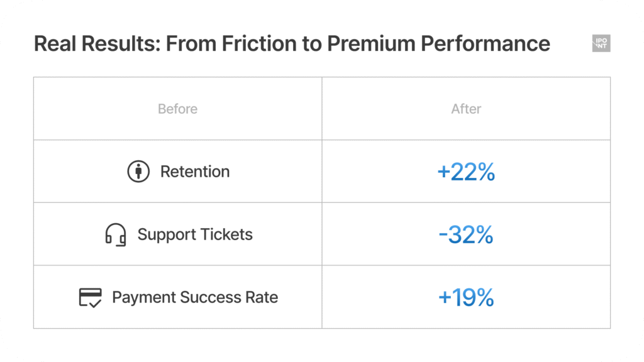
Task: Click the headset icon beside Support Tickets
Action: pyautogui.click(x=116, y=235)
